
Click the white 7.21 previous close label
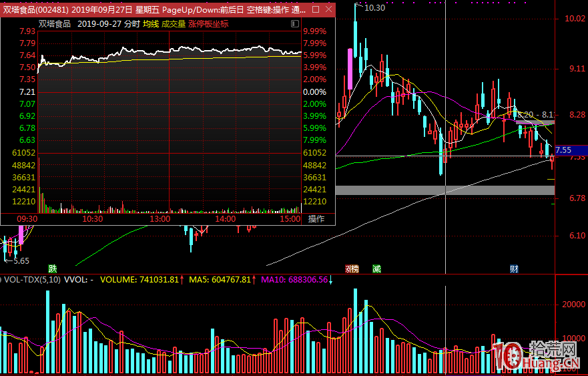(x=27, y=92)
